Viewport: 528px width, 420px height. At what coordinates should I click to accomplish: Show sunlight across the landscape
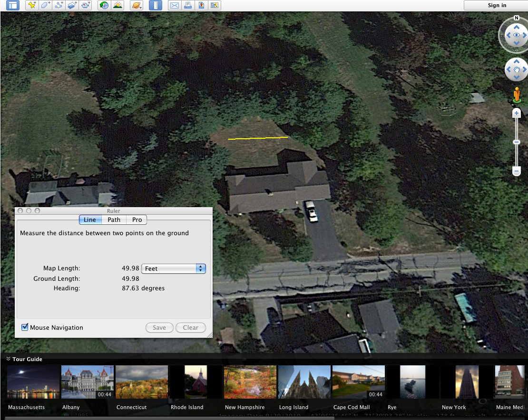point(118,5)
